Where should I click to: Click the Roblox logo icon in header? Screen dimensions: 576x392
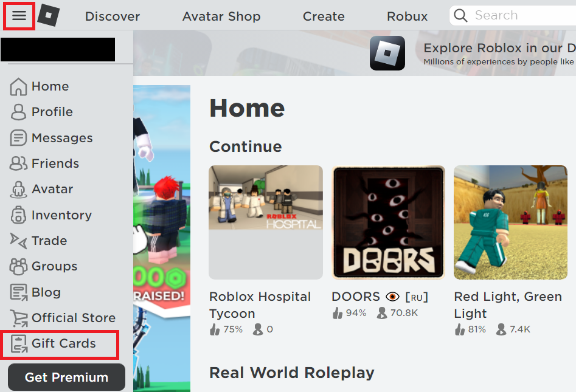[x=49, y=15]
